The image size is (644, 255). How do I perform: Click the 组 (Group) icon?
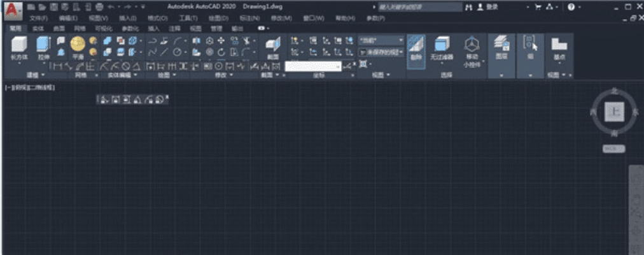pyautogui.click(x=530, y=47)
